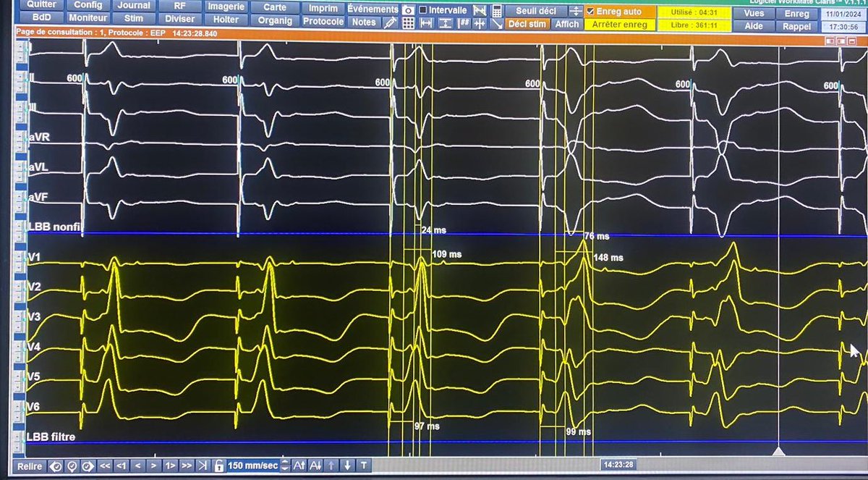Screen dimensions: 868x480
Task: Click the second bookmark marker icon
Action: (72, 466)
